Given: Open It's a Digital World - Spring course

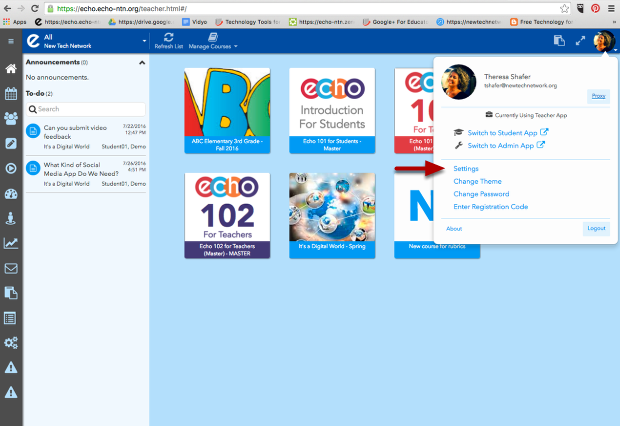Looking at the screenshot, I should [332, 216].
